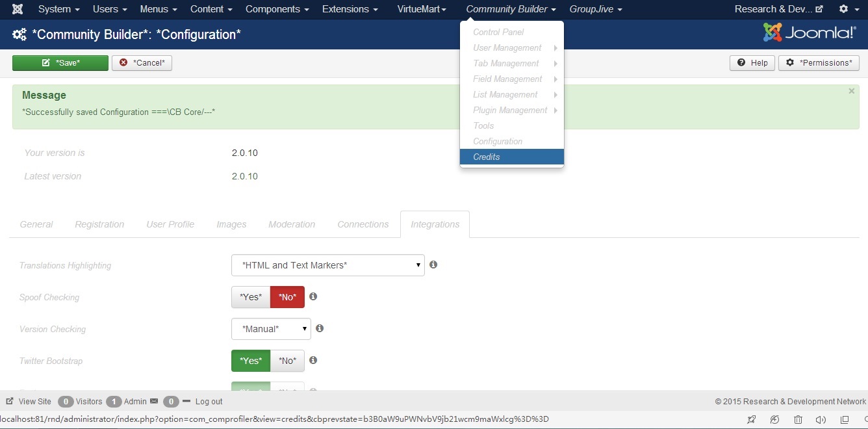Select Control Panel in Community Builder menu

(x=512, y=32)
